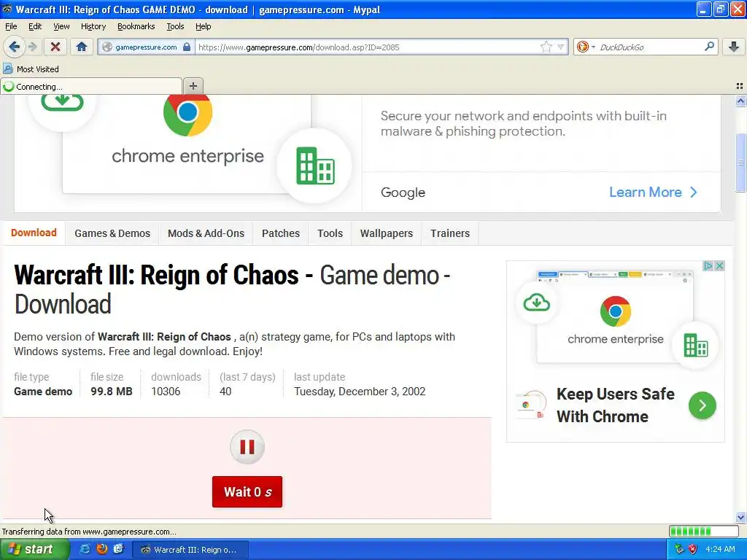Click the forward arrow navigation button
This screenshot has width=747, height=560.
(x=32, y=47)
